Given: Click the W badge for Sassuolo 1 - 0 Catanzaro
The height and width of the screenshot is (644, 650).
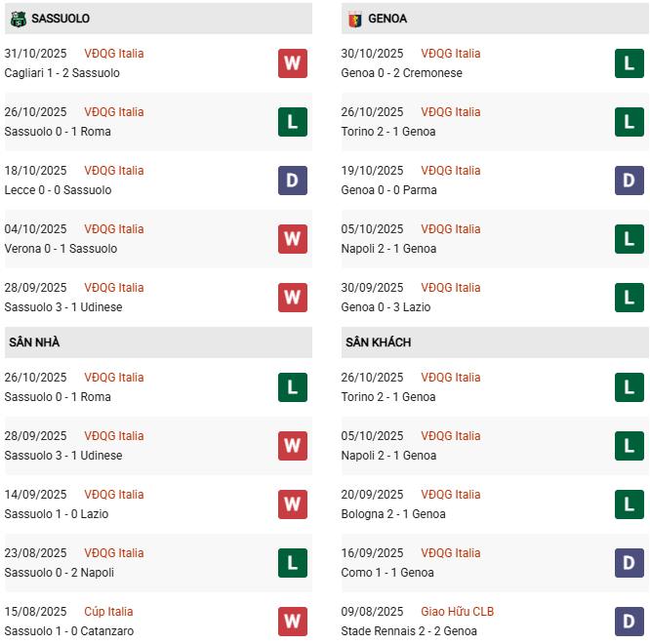Looking at the screenshot, I should point(293,622).
